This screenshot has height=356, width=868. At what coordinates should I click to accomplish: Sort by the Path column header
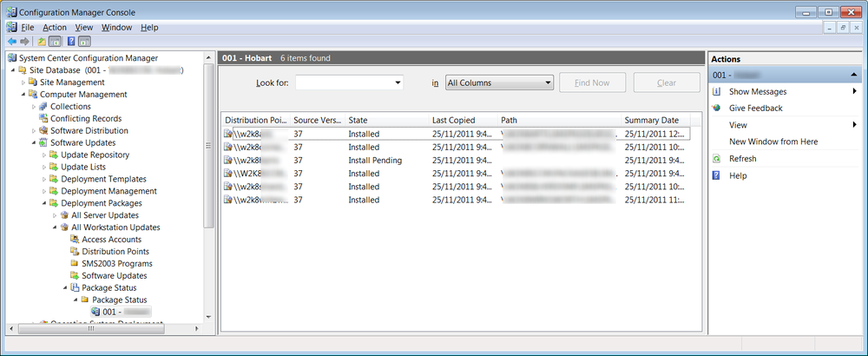[x=560, y=120]
